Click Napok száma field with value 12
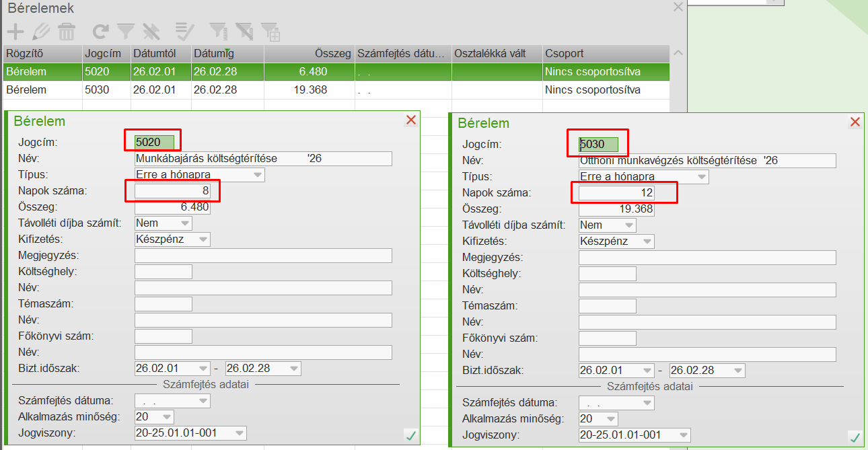Viewport: 868px width, 450px height. [616, 192]
